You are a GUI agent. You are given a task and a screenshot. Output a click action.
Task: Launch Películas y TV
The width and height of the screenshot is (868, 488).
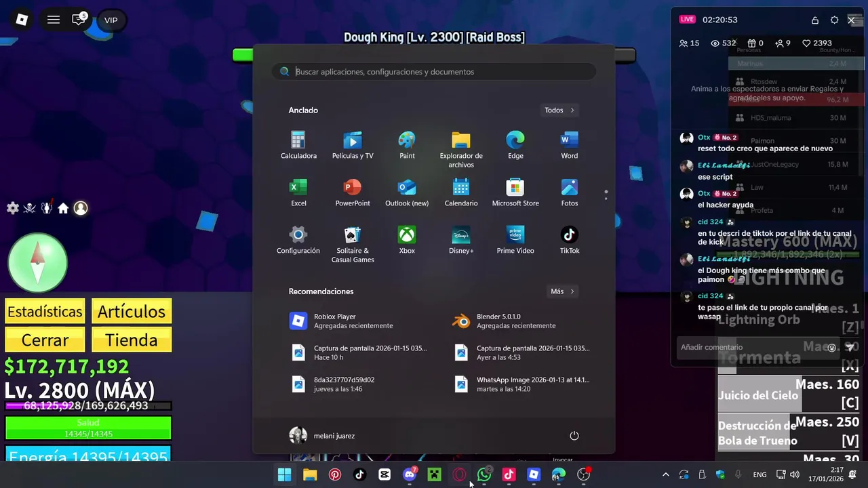[353, 146]
